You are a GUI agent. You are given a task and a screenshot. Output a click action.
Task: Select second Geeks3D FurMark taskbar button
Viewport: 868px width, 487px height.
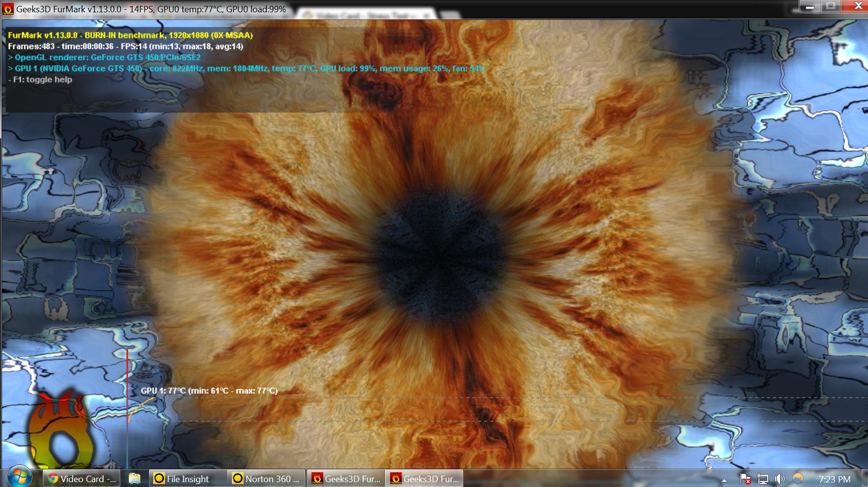click(424, 479)
